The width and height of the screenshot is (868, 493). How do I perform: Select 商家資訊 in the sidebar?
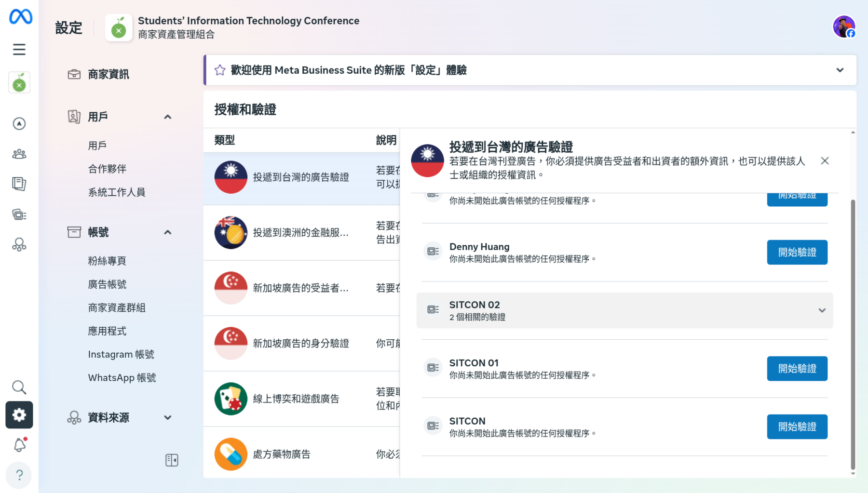pos(108,75)
